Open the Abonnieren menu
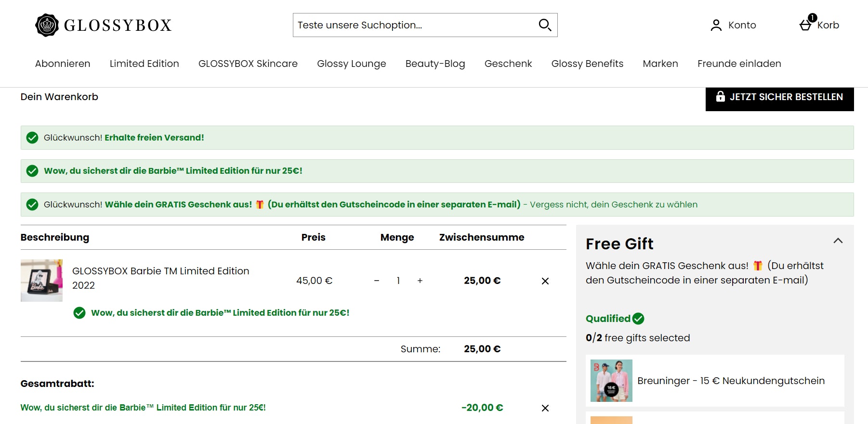Image resolution: width=868 pixels, height=424 pixels. [63, 64]
